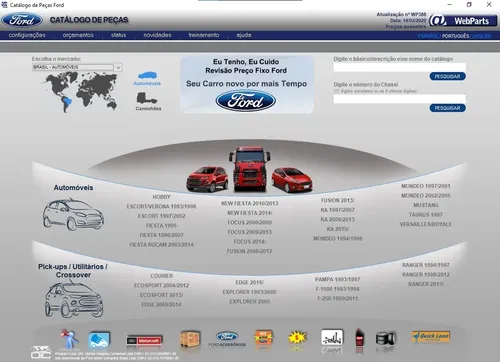Screen dimensions: 500x362
Task: Click the Automóveis car sketch image
Action: [73, 214]
